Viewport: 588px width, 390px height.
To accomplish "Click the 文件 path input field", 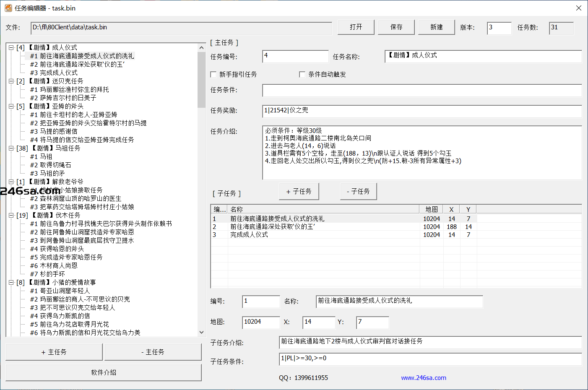I will click(182, 28).
